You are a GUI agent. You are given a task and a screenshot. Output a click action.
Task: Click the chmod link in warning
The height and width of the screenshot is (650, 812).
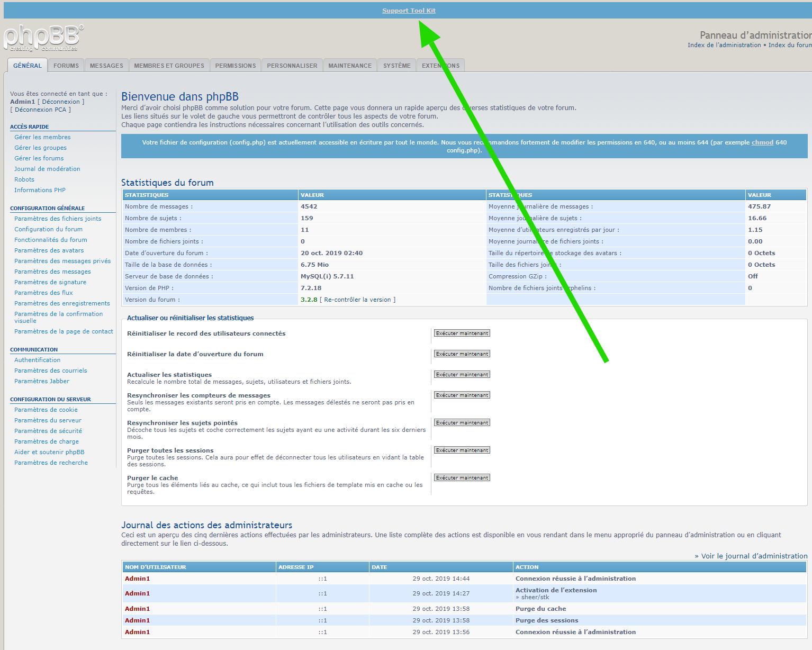[x=762, y=142]
